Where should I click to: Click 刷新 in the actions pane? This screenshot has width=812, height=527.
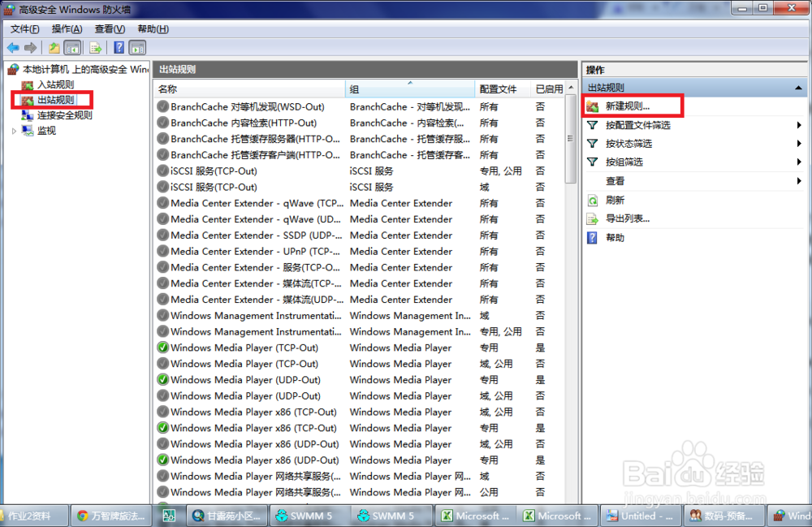[615, 201]
